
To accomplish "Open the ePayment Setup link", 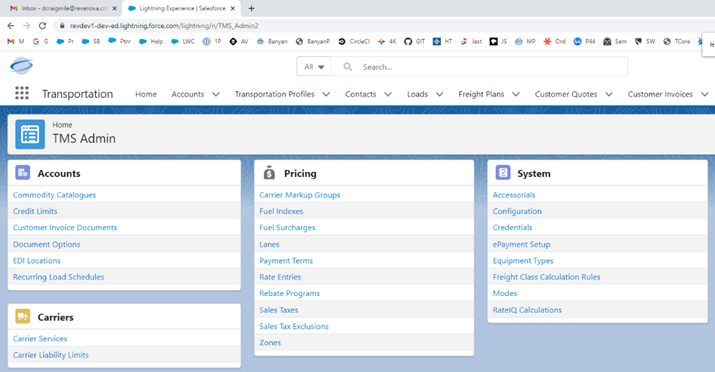I will [x=521, y=244].
